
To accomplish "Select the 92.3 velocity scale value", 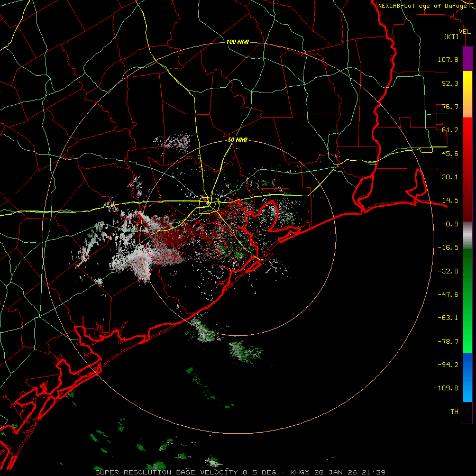I will [x=450, y=83].
